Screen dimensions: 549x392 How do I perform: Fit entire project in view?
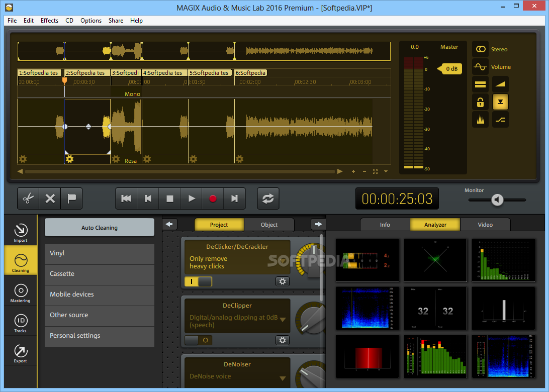coord(376,171)
